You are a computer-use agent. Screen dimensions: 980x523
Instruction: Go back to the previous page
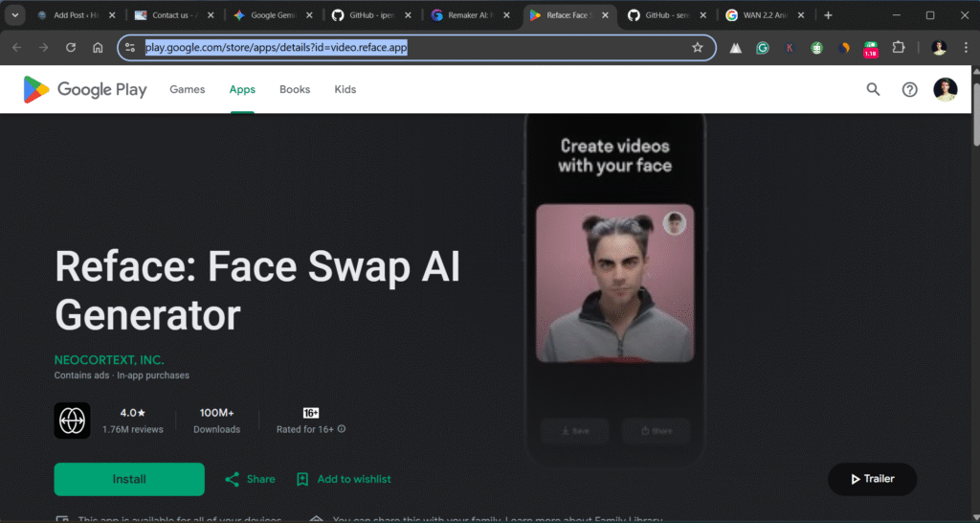17,48
